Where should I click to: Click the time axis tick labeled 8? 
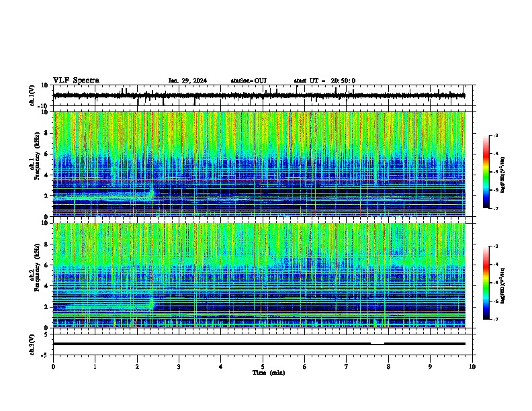[x=388, y=367]
